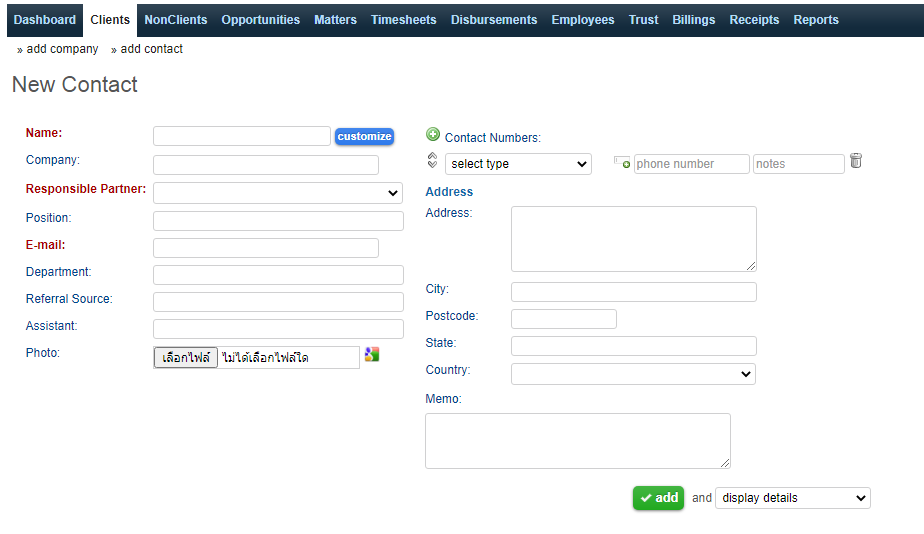Click the reorder arrows beside select type
The width and height of the screenshot is (924, 534).
[432, 161]
